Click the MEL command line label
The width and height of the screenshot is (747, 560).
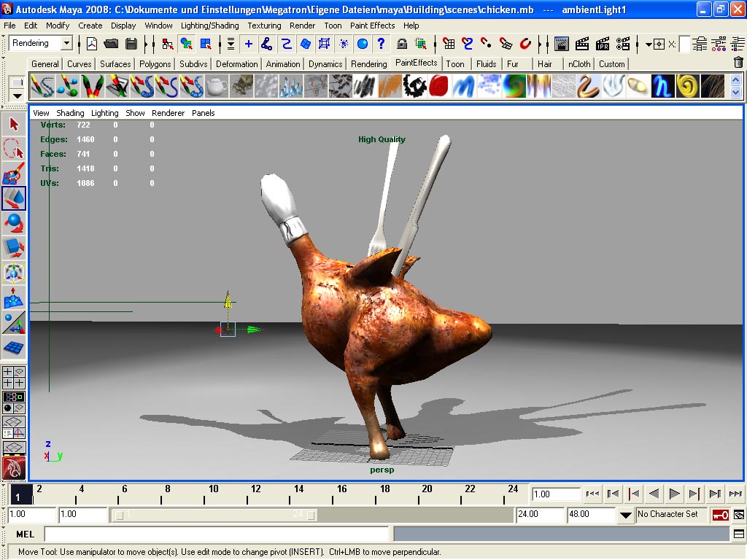click(x=25, y=534)
